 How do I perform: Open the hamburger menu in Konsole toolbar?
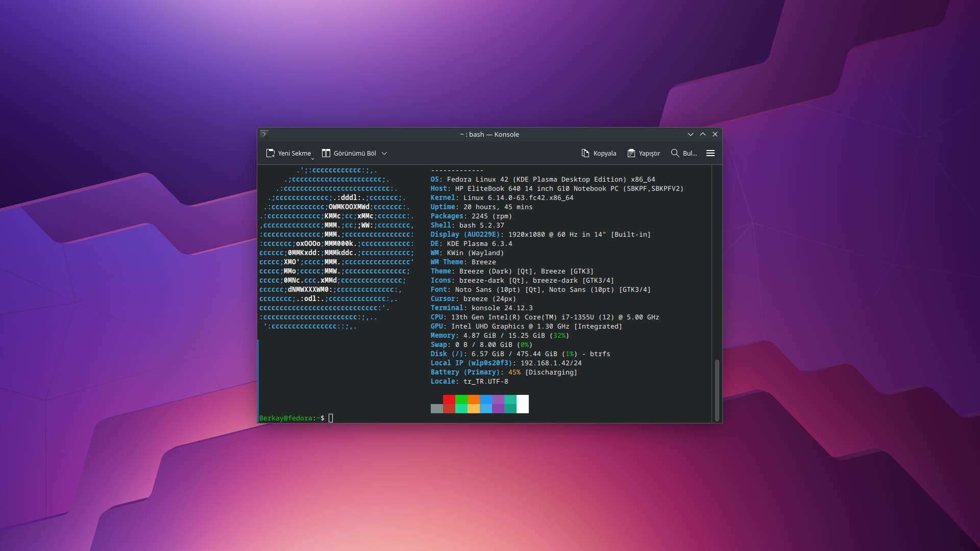pos(710,153)
